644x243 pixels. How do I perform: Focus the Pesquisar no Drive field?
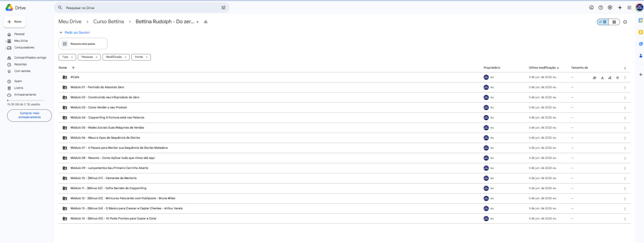pyautogui.click(x=142, y=8)
